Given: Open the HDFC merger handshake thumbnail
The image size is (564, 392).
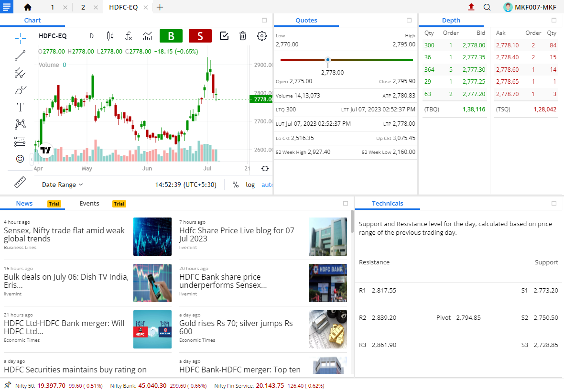Looking at the screenshot, I should (152, 329).
